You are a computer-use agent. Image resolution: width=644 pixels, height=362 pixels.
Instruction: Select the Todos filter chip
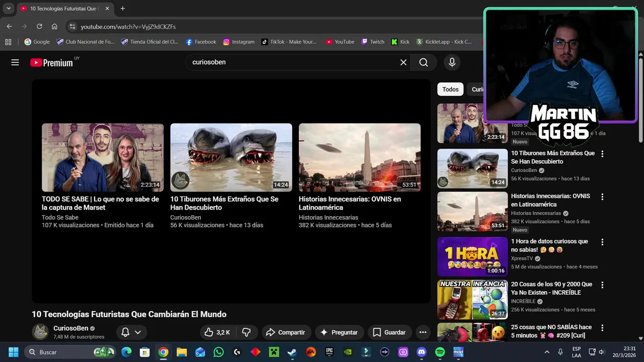[x=450, y=89]
